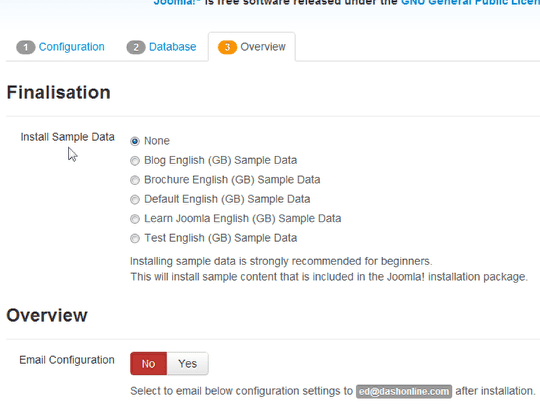The image size is (540, 411).
Task: Choose Brochure English (GB) Sample Data
Action: (x=135, y=180)
